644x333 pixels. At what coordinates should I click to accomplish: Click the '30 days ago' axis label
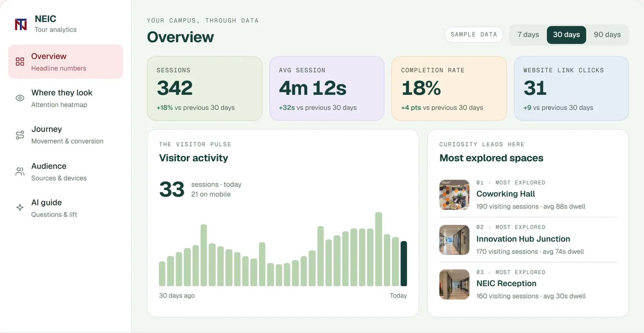tap(177, 296)
